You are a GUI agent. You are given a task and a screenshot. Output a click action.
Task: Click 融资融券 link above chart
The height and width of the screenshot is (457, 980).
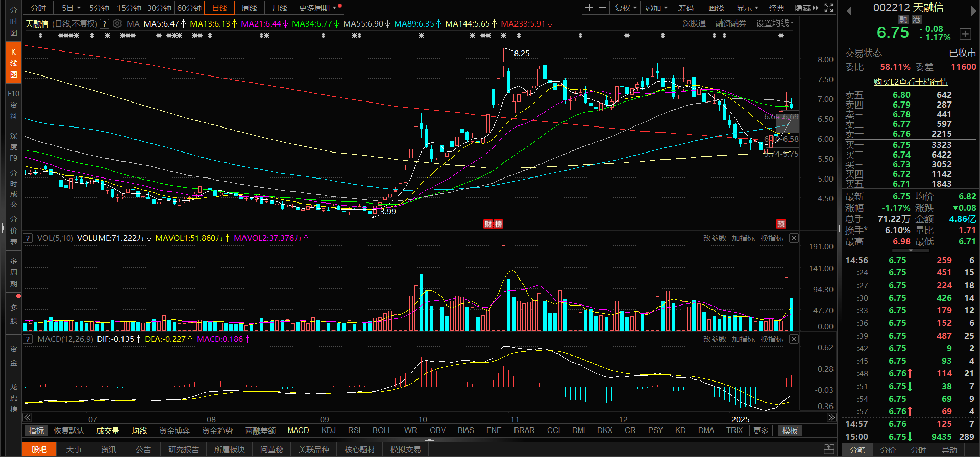(x=731, y=23)
